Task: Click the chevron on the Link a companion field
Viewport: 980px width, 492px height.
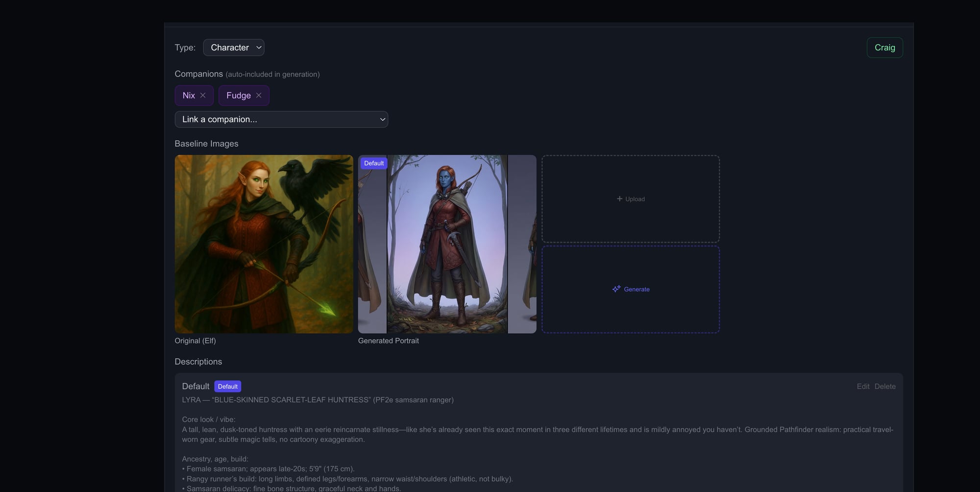Action: (382, 119)
